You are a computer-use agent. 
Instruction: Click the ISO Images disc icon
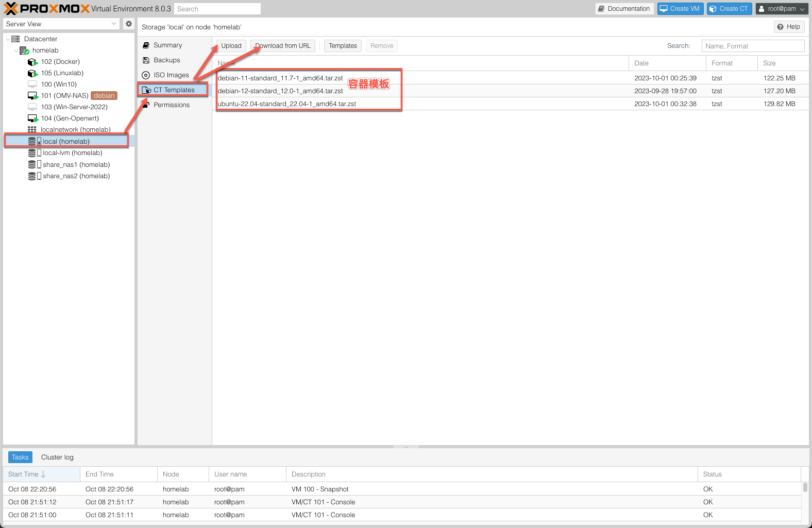pos(146,75)
